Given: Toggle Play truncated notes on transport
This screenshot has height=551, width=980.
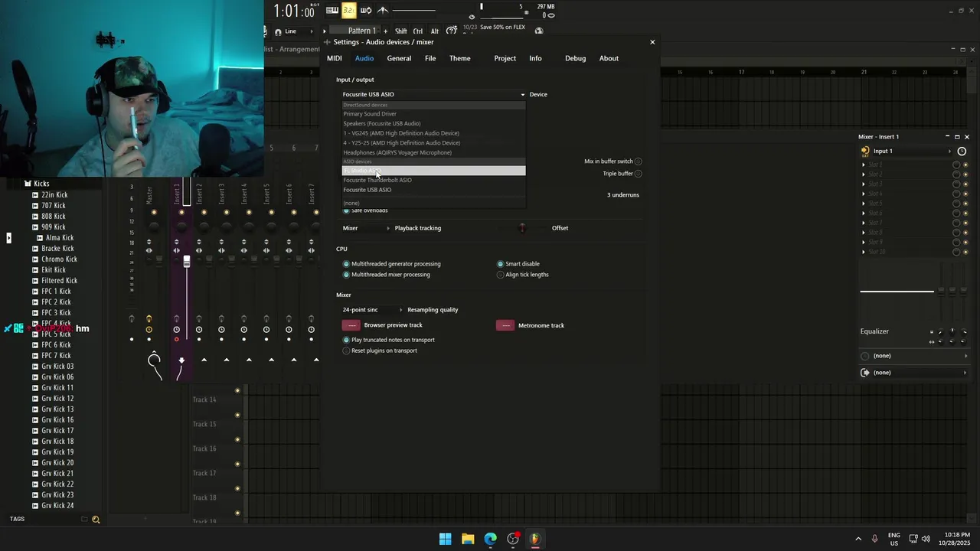Looking at the screenshot, I should click(346, 340).
